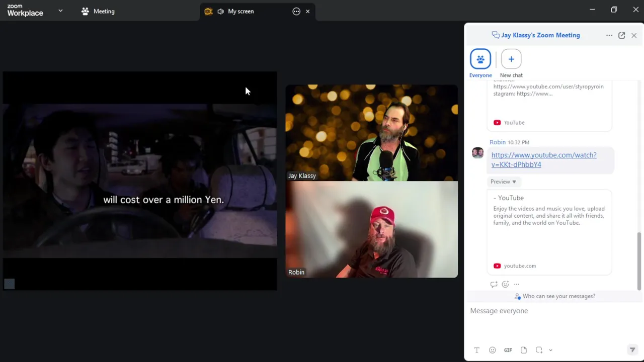Click the screen share indicator icon on tab
644x362 pixels.
click(x=208, y=11)
